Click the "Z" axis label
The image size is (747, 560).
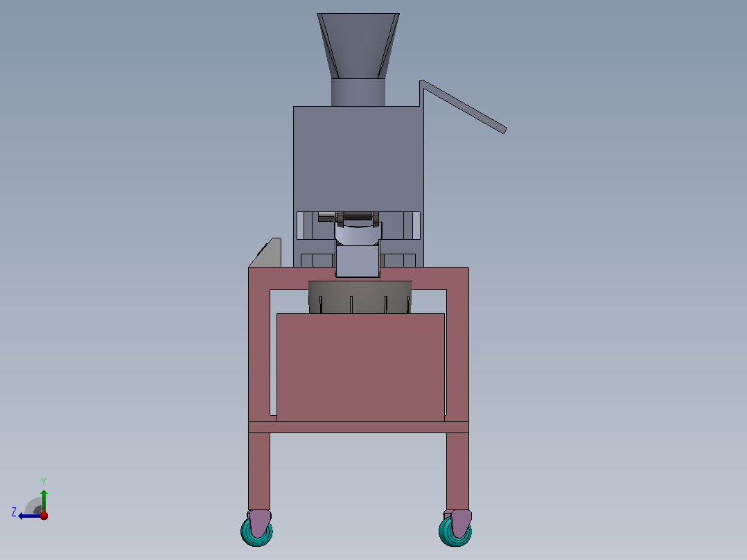14,512
